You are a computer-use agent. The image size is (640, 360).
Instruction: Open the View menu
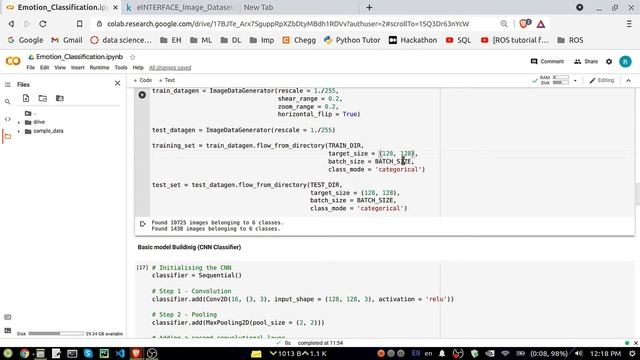pyautogui.click(x=60, y=68)
